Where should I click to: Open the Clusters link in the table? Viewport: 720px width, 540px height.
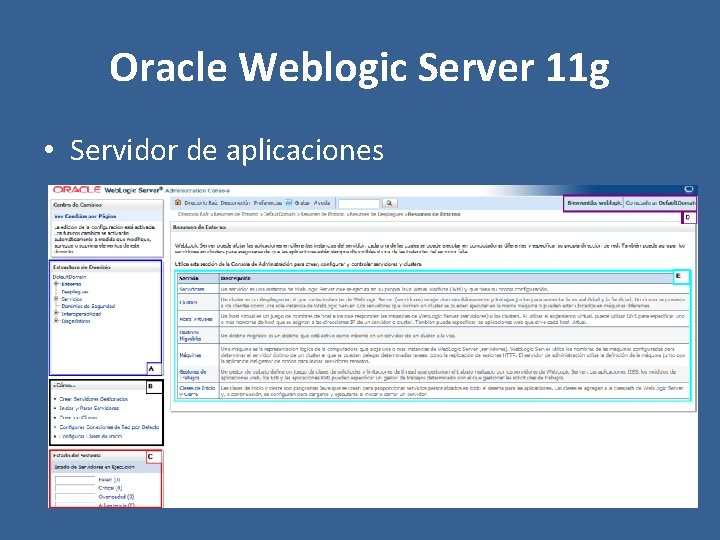pyautogui.click(x=188, y=302)
